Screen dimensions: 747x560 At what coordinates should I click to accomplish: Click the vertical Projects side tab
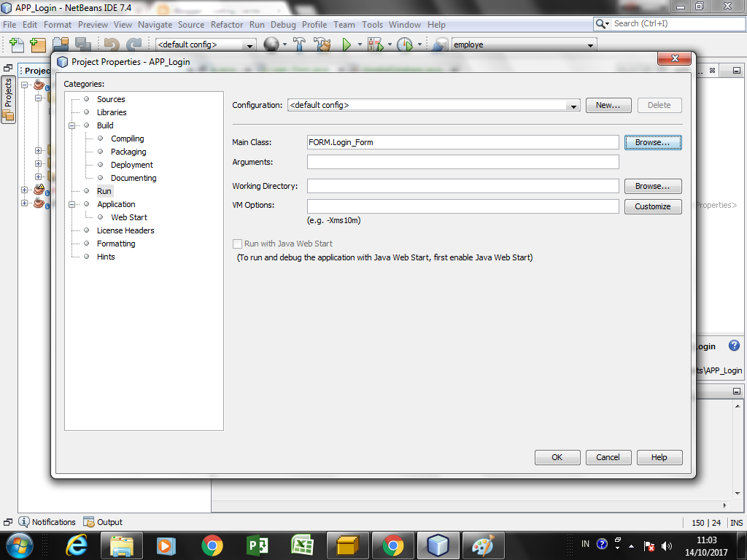(x=8, y=99)
